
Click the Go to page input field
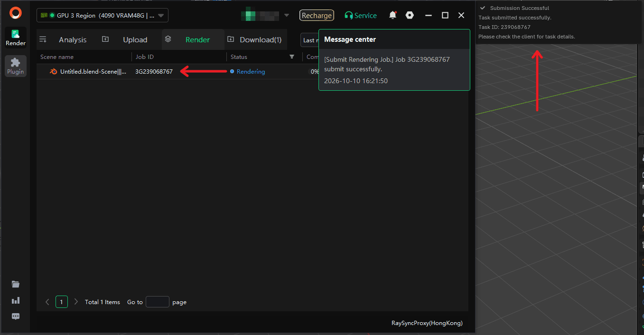pos(158,302)
